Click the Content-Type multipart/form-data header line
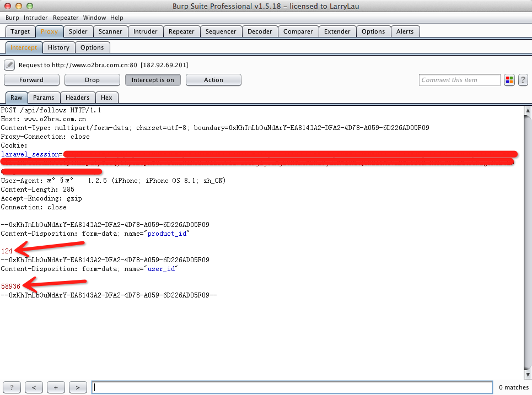The width and height of the screenshot is (532, 395). click(x=215, y=128)
